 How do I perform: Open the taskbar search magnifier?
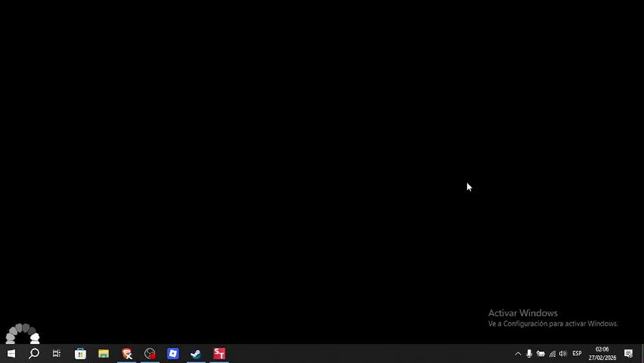coord(34,353)
